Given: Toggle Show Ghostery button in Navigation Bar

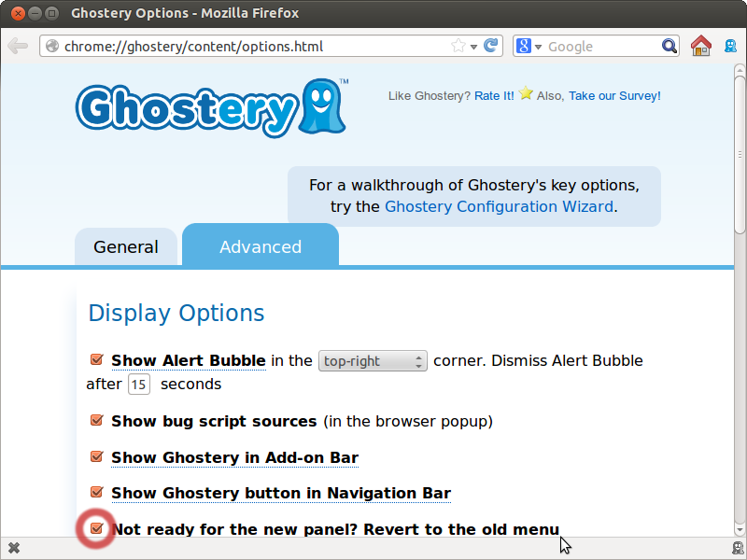Looking at the screenshot, I should [96, 493].
